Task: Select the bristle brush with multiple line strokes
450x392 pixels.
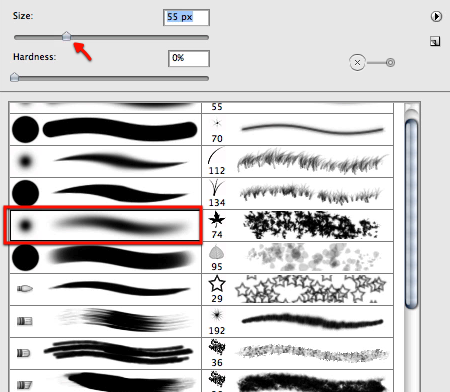Action: (105, 353)
